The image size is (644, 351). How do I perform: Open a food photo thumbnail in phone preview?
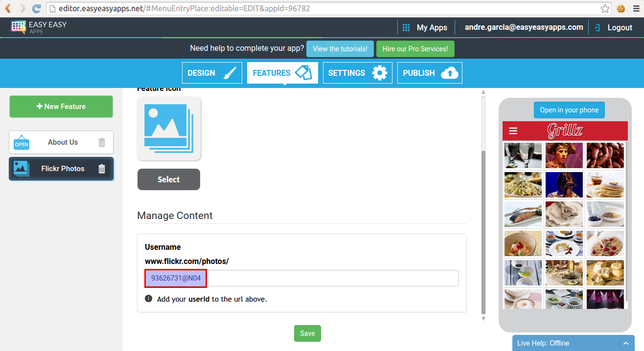click(x=523, y=185)
